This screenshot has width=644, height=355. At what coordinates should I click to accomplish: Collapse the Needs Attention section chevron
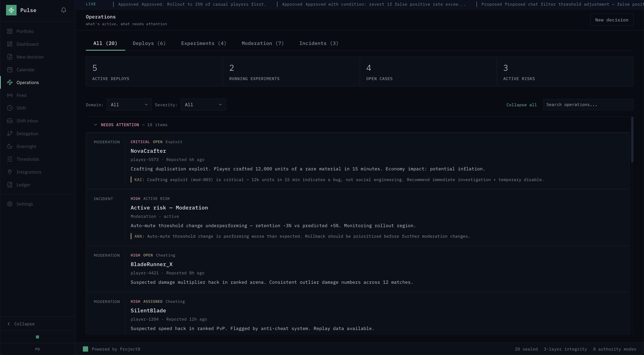96,125
